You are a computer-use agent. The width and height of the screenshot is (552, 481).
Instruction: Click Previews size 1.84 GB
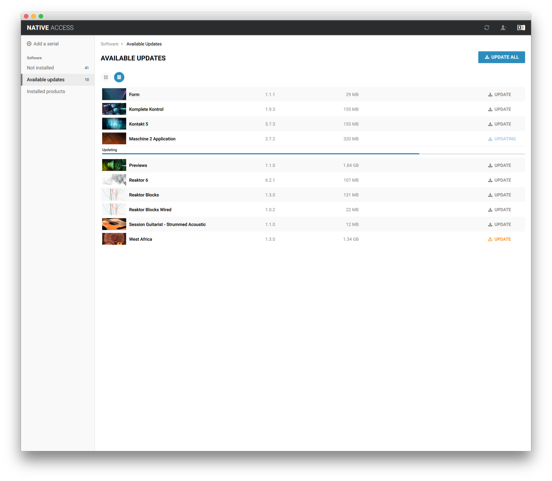tap(351, 165)
